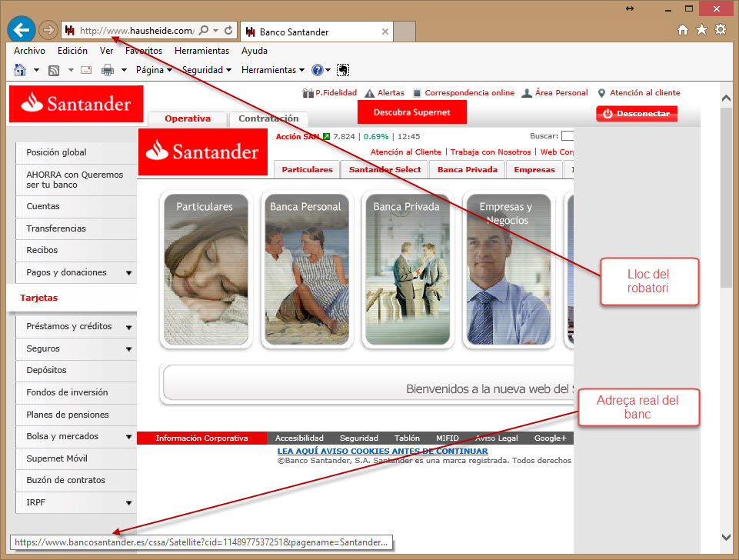Open Posición global in sidebar
This screenshot has width=739, height=560.
coord(76,153)
